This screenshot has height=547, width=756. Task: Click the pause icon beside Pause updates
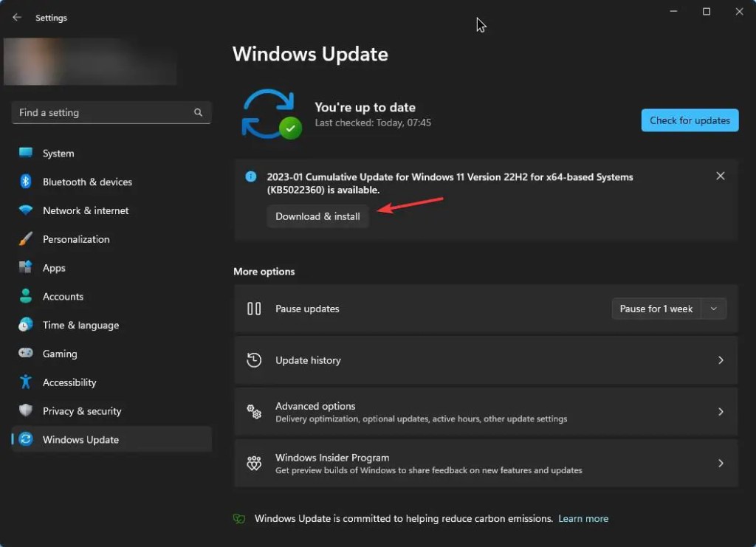click(254, 309)
